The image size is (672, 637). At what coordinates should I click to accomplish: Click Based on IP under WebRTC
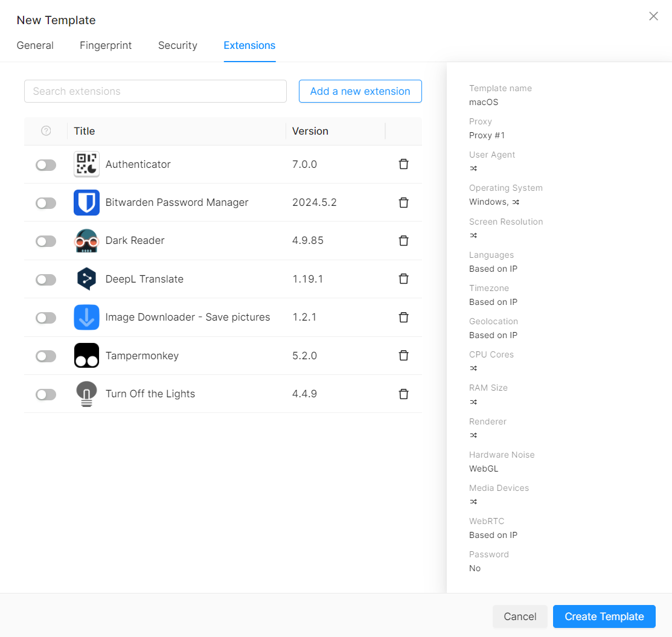tap(493, 535)
